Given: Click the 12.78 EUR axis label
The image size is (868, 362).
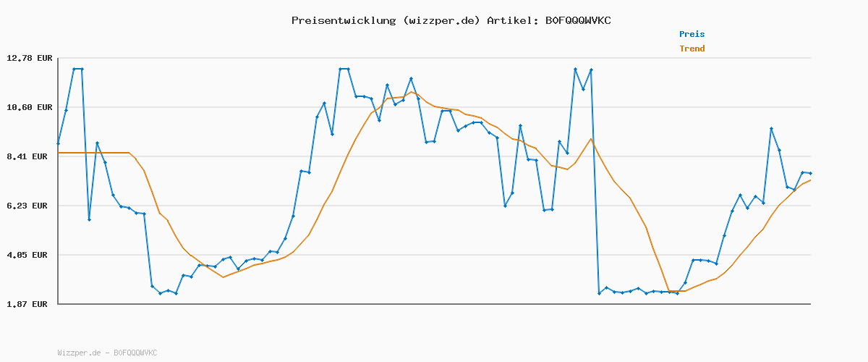Looking at the screenshot, I should click(x=30, y=58).
